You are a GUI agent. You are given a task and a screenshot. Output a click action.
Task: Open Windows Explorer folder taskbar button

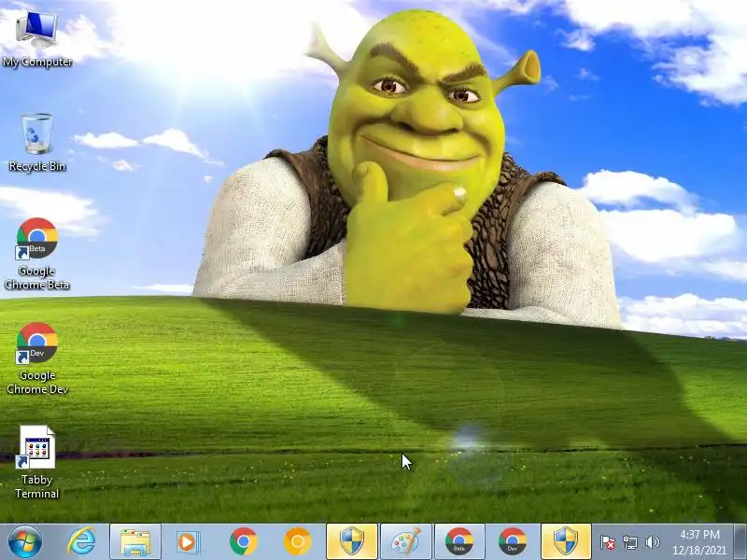coord(135,542)
